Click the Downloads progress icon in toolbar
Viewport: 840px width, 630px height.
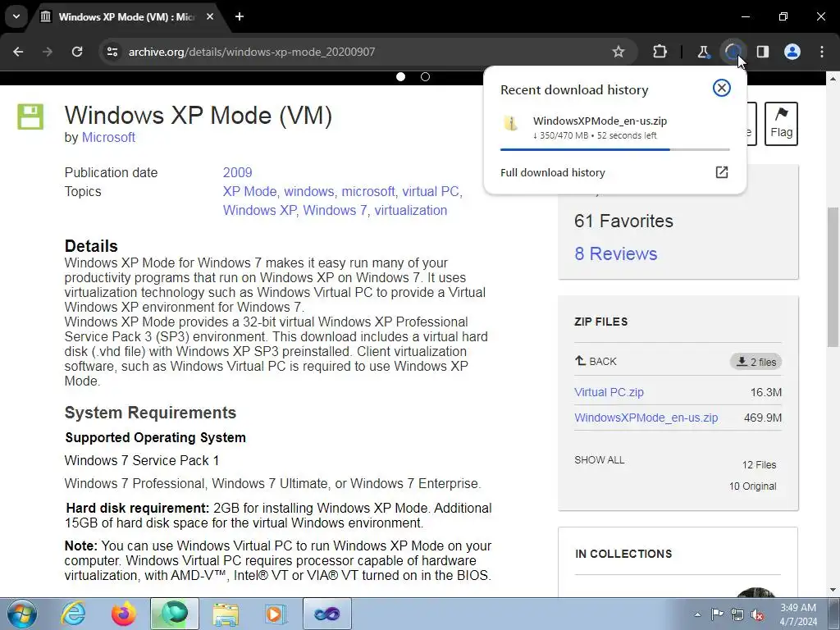tap(733, 52)
